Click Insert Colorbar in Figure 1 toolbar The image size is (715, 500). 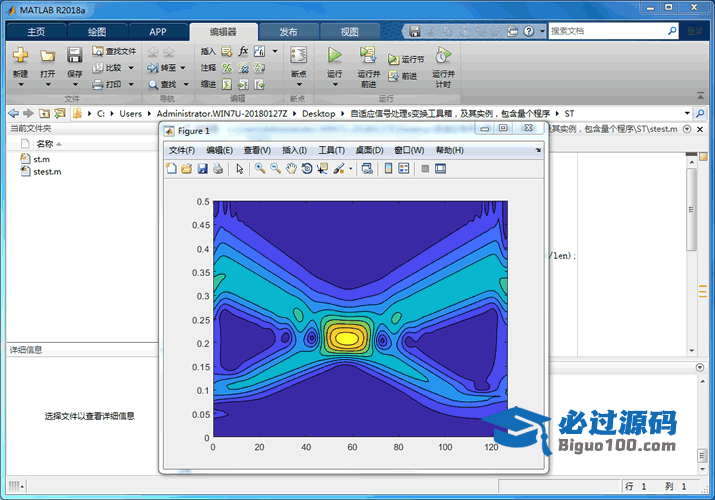pos(389,169)
